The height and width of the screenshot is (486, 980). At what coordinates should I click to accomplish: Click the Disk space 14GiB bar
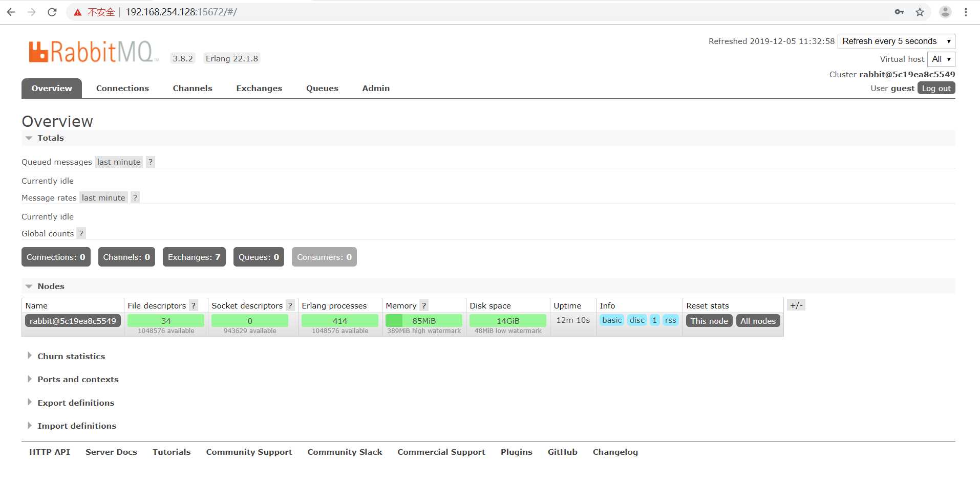pos(508,321)
